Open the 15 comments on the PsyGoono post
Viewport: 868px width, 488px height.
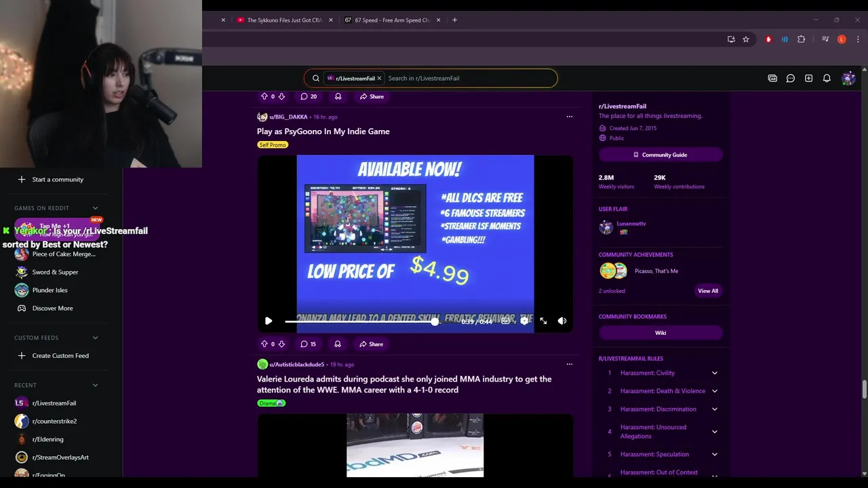tap(309, 344)
